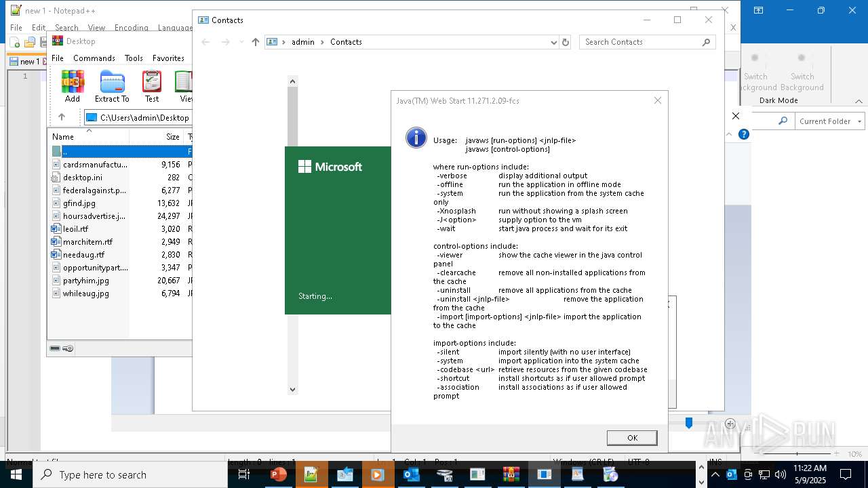
Task: Click the Test archive icon in WinRAR
Action: pyautogui.click(x=152, y=86)
